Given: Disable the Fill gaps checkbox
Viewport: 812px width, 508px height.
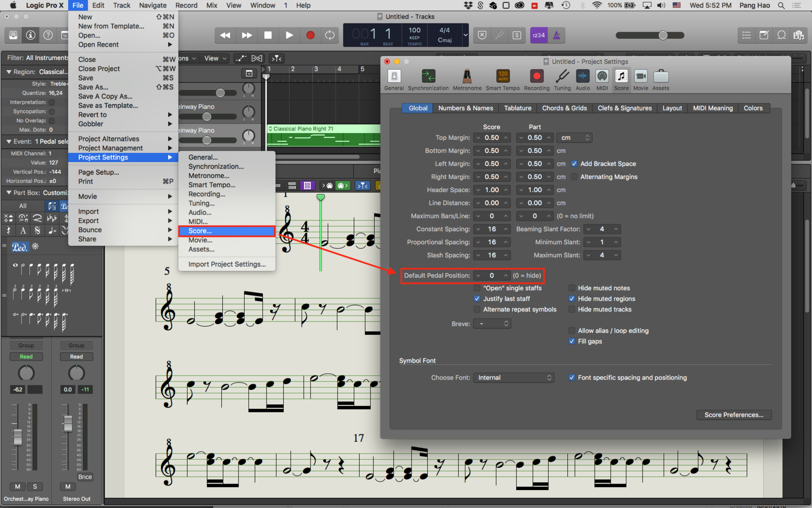Looking at the screenshot, I should 572,341.
